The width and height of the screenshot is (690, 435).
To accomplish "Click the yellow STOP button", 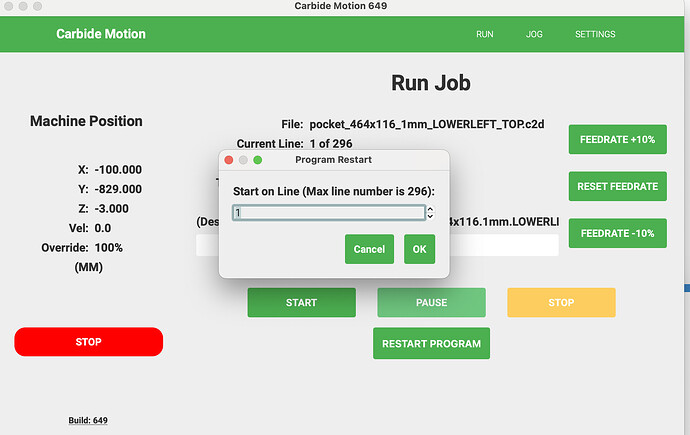I will coord(561,302).
